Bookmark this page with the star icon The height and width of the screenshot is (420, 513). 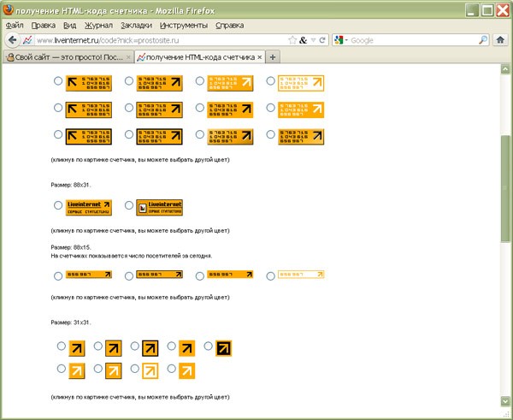[292, 40]
